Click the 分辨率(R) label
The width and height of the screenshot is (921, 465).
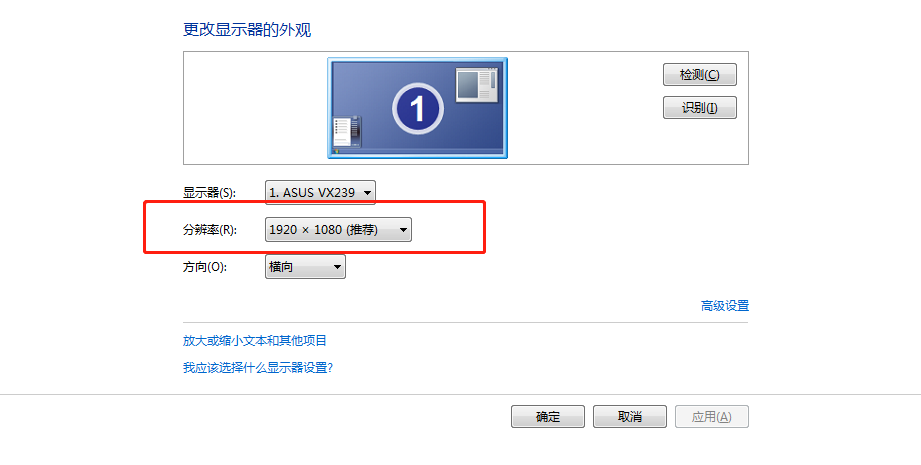coord(210,230)
